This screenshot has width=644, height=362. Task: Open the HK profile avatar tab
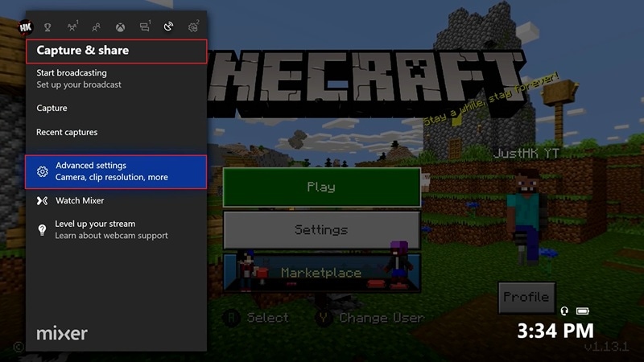pyautogui.click(x=26, y=27)
